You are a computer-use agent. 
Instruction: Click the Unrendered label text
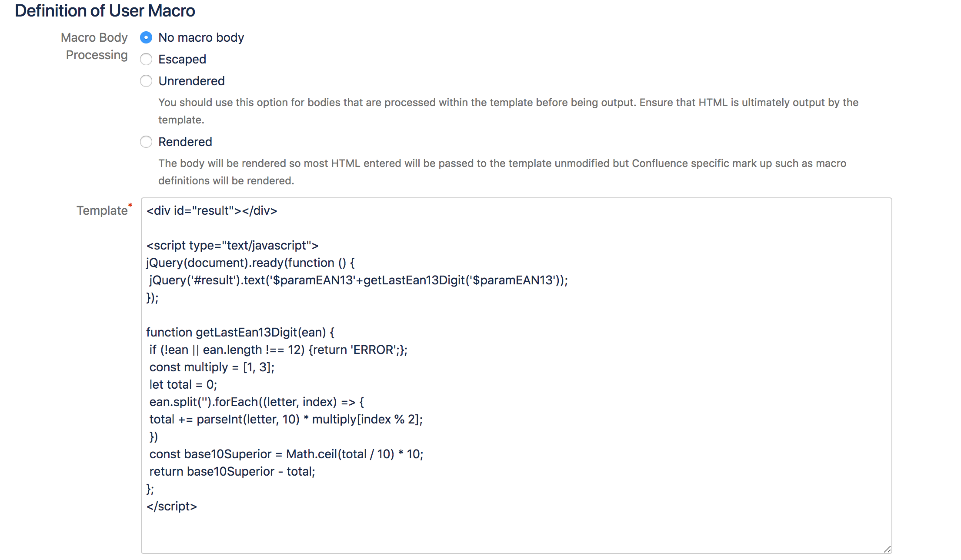(192, 81)
